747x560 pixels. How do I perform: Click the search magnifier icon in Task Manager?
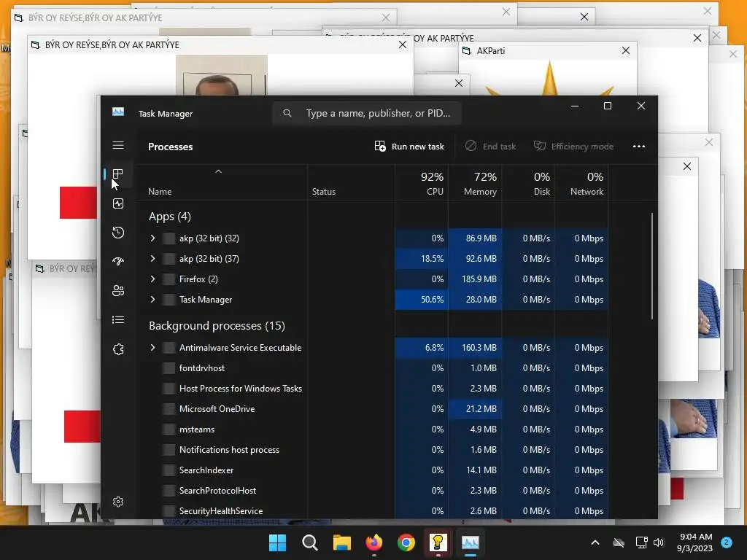point(287,113)
